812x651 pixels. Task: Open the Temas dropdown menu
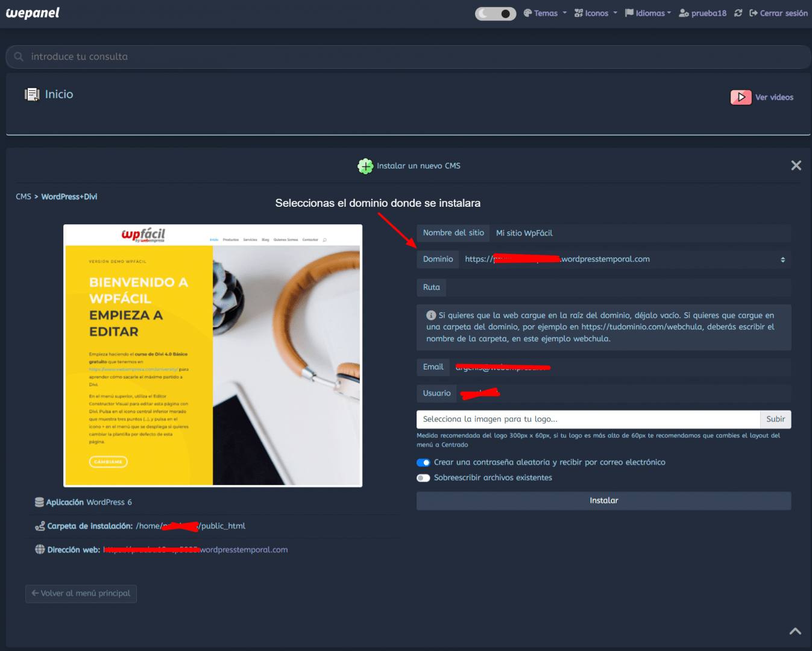[x=545, y=13]
